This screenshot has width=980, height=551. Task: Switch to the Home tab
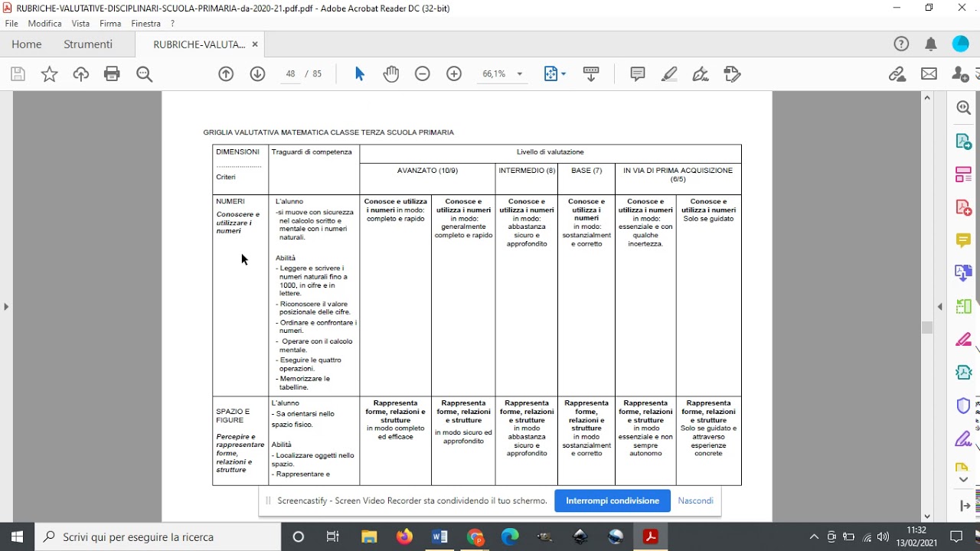[x=27, y=44]
